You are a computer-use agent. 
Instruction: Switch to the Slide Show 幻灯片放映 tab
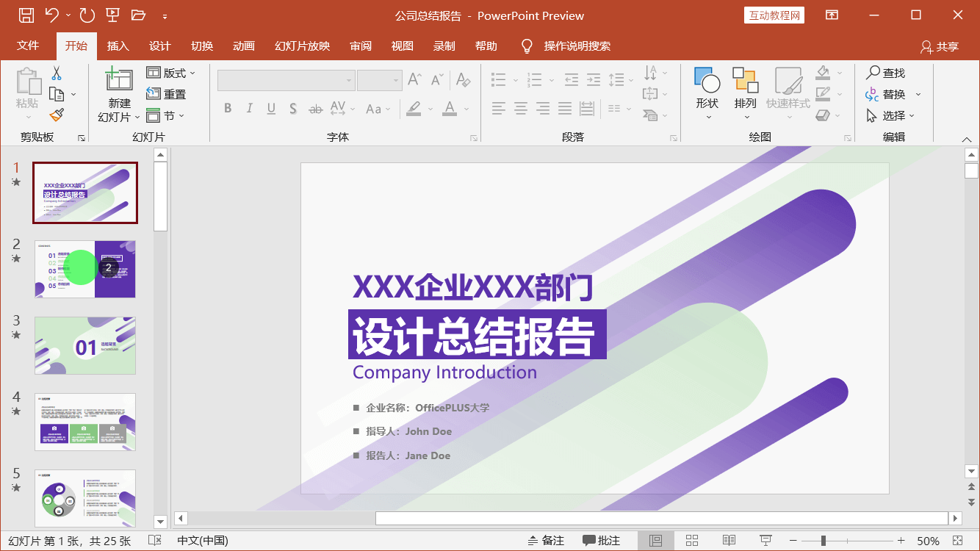(x=303, y=46)
